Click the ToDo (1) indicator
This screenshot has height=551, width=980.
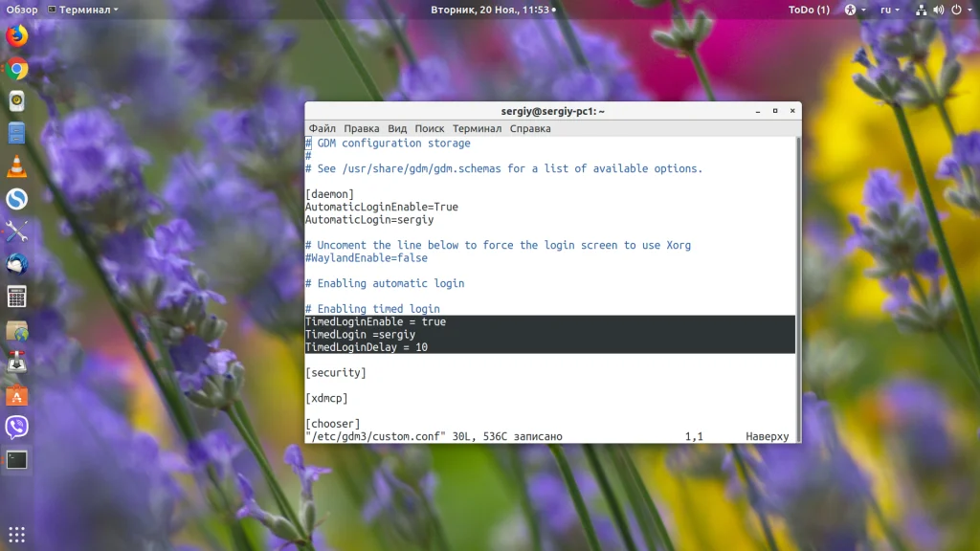[809, 10]
